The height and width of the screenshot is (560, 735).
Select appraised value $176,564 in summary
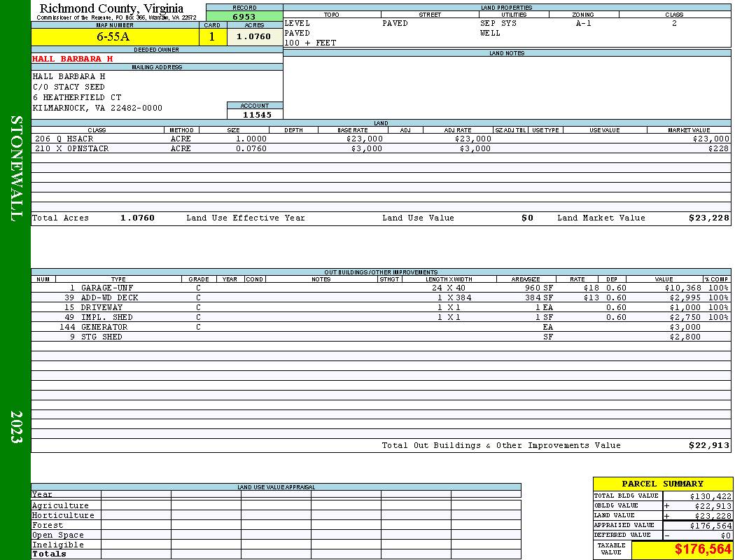[x=710, y=526]
